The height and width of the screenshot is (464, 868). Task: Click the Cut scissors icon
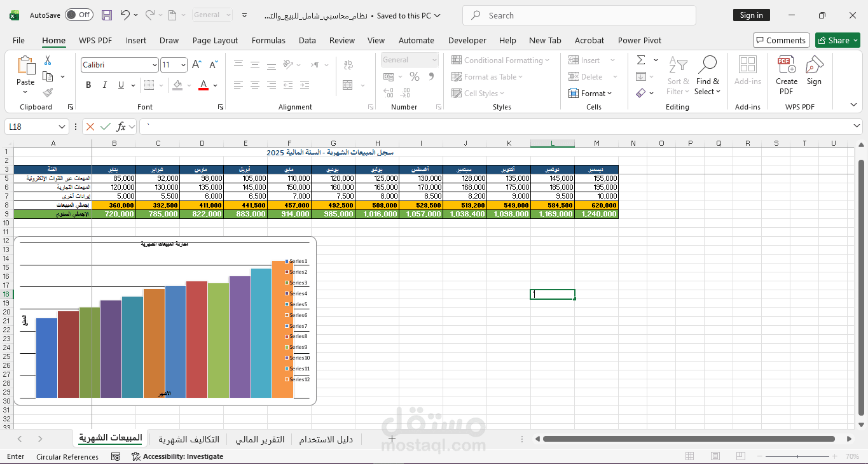coord(47,60)
